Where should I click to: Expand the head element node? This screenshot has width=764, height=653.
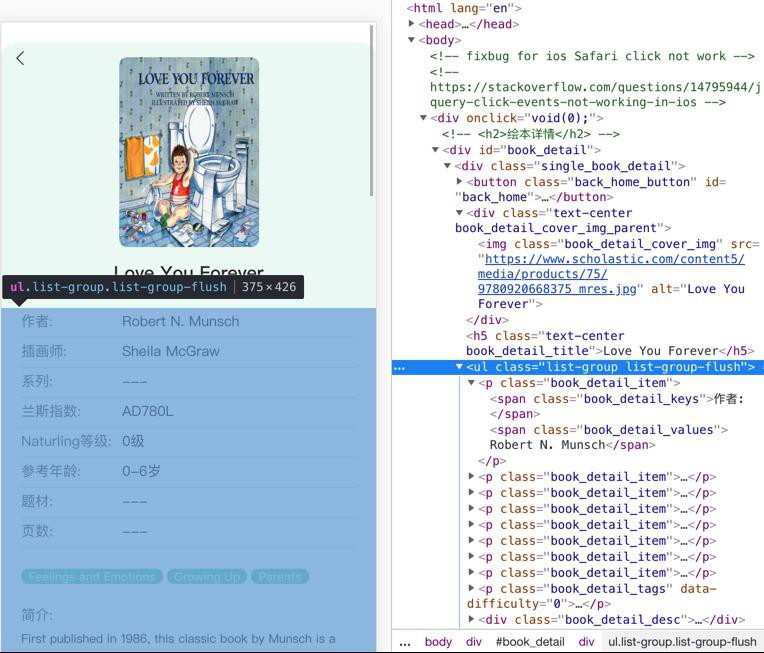click(x=412, y=23)
